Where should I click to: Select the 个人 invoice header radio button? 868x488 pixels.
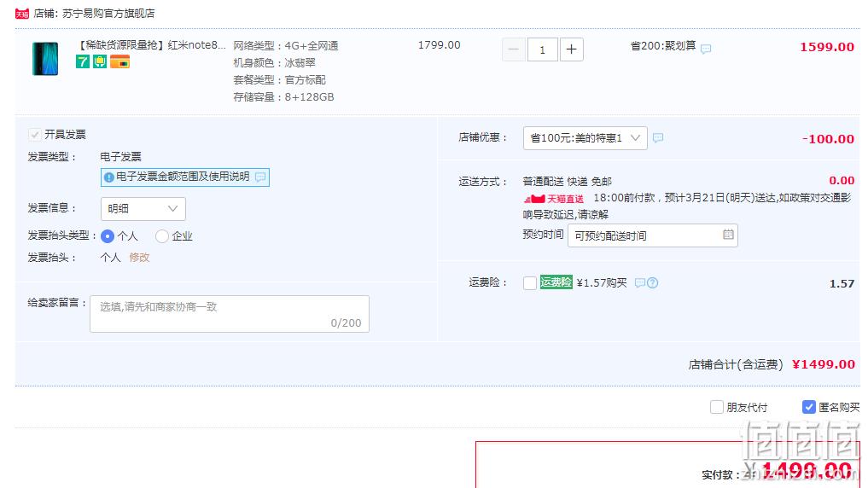tap(108, 236)
